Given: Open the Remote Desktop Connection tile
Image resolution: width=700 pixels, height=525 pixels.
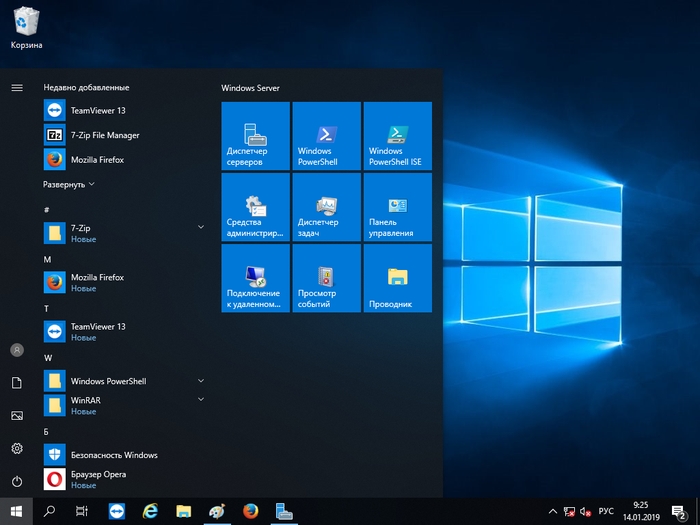Looking at the screenshot, I should pyautogui.click(x=255, y=277).
